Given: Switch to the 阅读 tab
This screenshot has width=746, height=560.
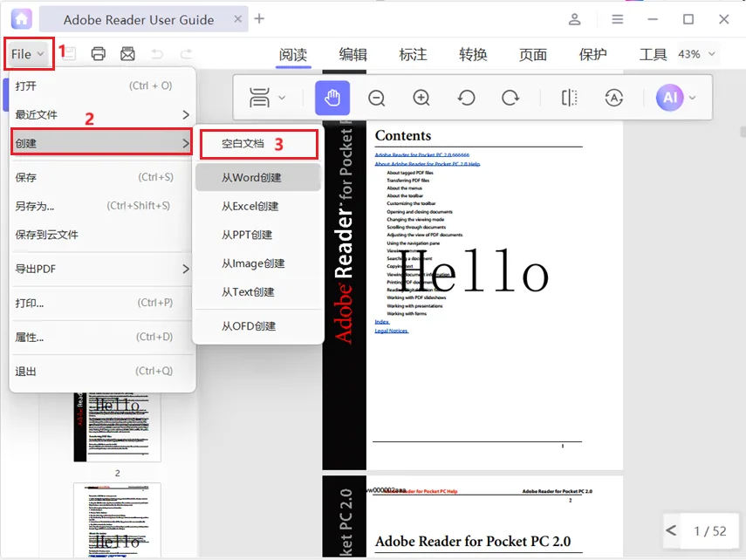Looking at the screenshot, I should pyautogui.click(x=293, y=55).
